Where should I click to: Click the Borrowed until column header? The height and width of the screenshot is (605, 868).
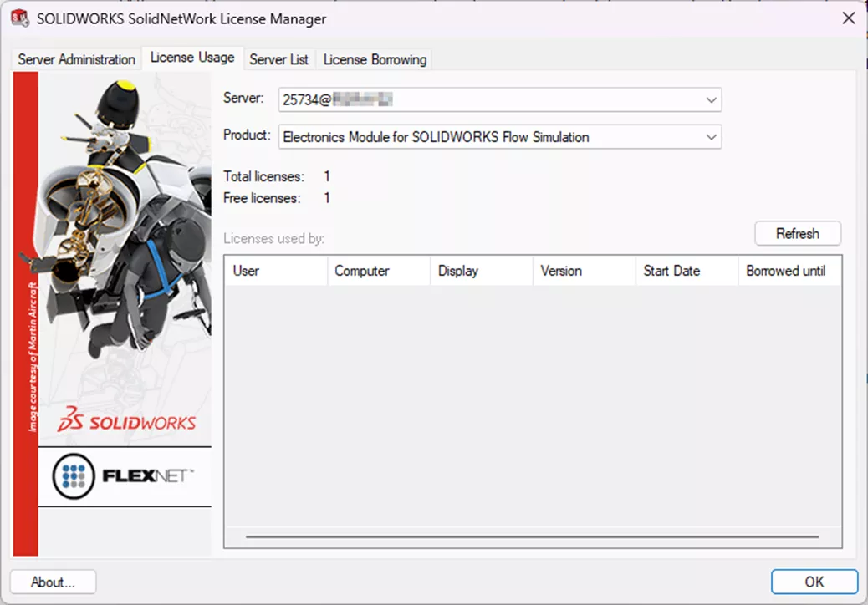(x=788, y=271)
